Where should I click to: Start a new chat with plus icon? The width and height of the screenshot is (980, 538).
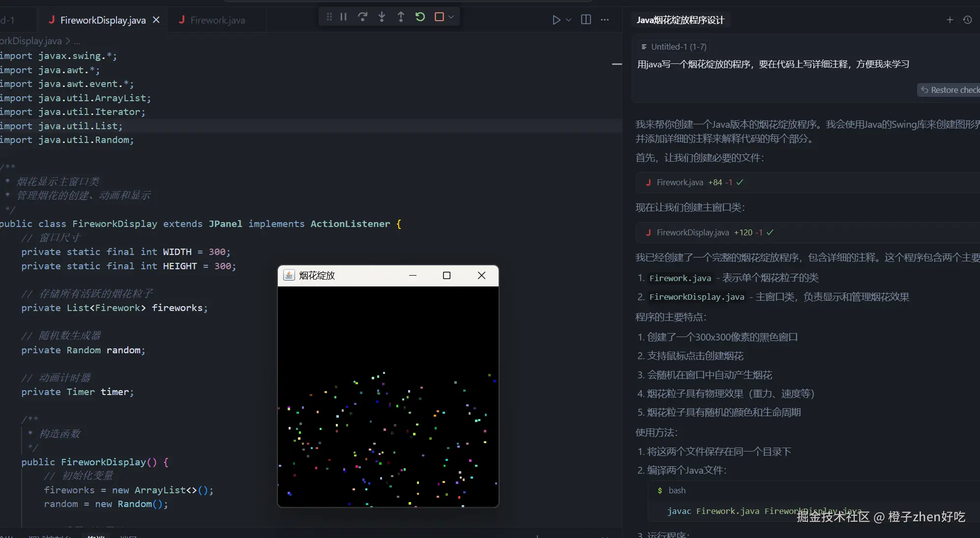point(950,20)
